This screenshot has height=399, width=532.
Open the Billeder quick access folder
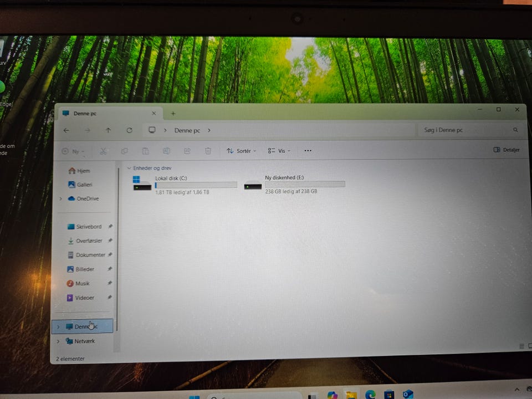click(x=80, y=269)
